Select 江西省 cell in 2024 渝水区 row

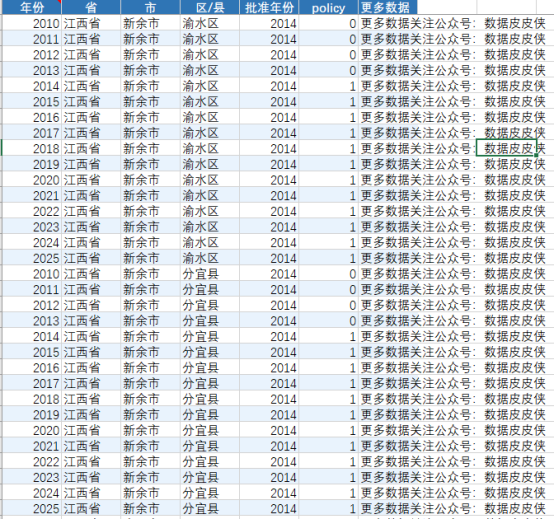(x=91, y=242)
